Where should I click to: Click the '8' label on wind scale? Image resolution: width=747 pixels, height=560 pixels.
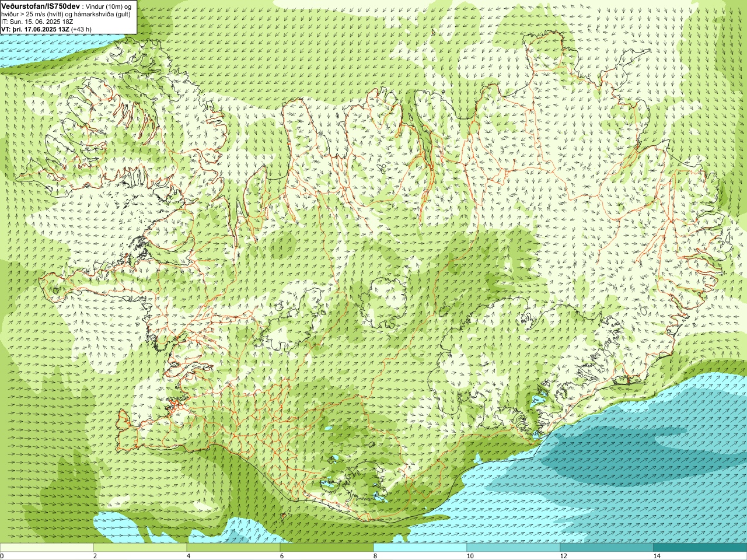pyautogui.click(x=376, y=556)
